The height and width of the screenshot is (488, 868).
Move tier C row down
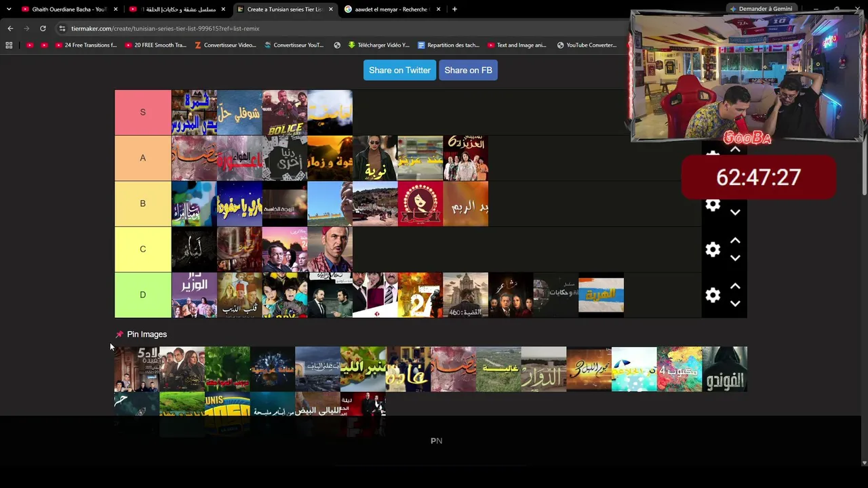735,258
